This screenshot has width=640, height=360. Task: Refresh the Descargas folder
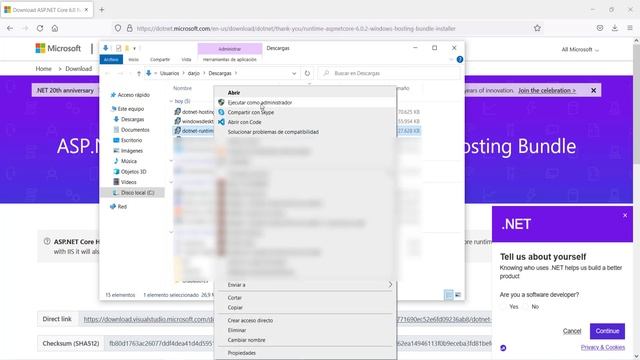(307, 73)
